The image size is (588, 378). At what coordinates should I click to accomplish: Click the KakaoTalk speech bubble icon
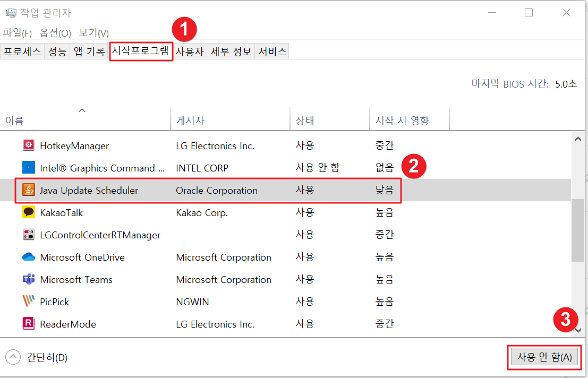[x=29, y=212]
